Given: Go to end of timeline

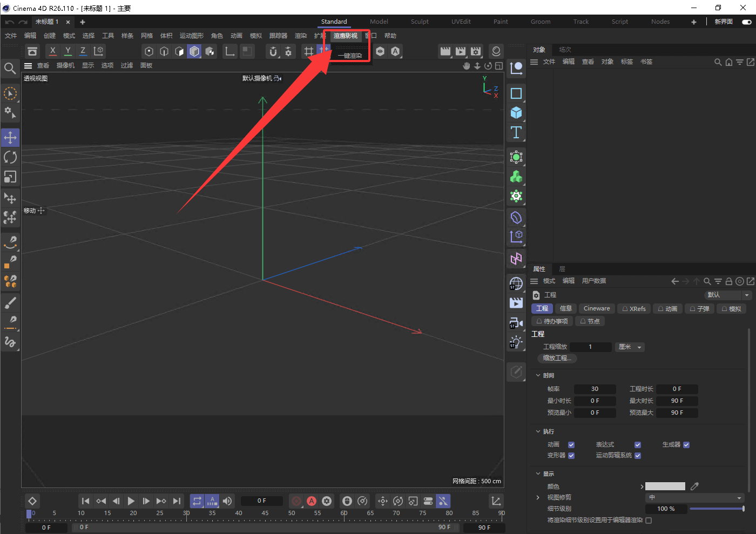Looking at the screenshot, I should pyautogui.click(x=177, y=501).
